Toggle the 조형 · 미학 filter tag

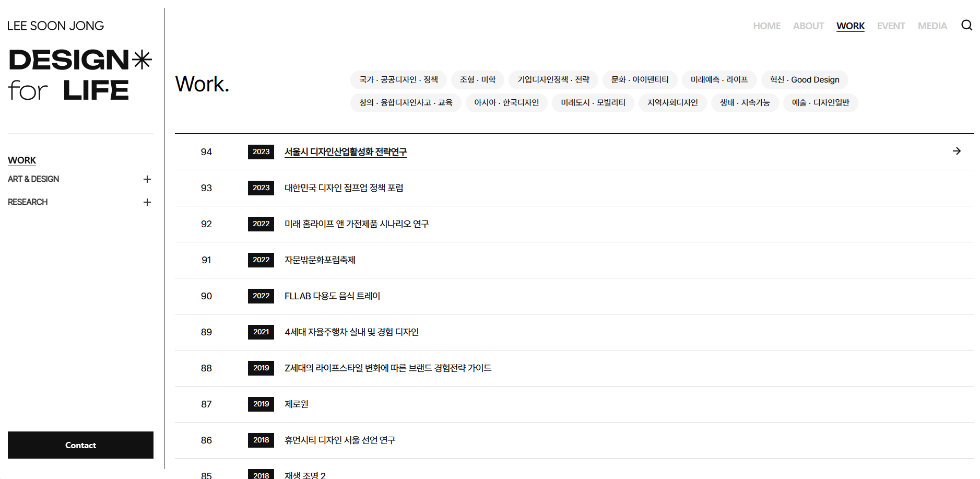(477, 80)
